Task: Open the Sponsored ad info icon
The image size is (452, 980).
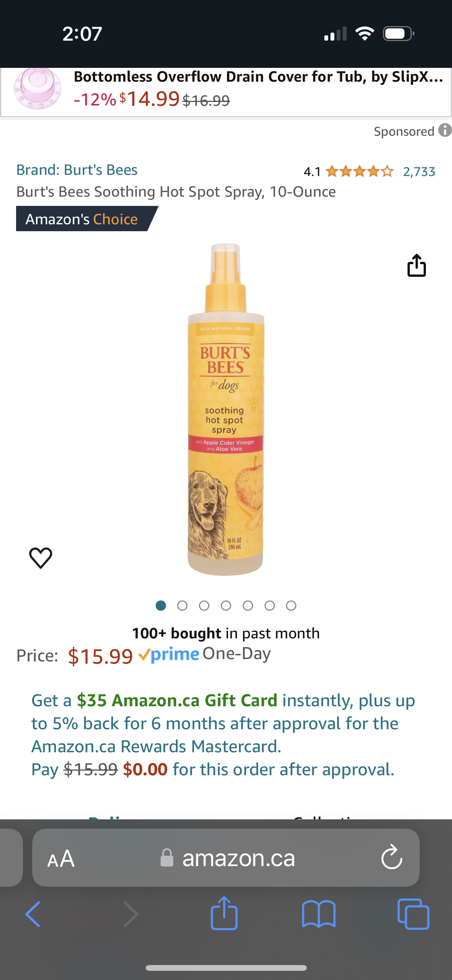Action: [445, 130]
